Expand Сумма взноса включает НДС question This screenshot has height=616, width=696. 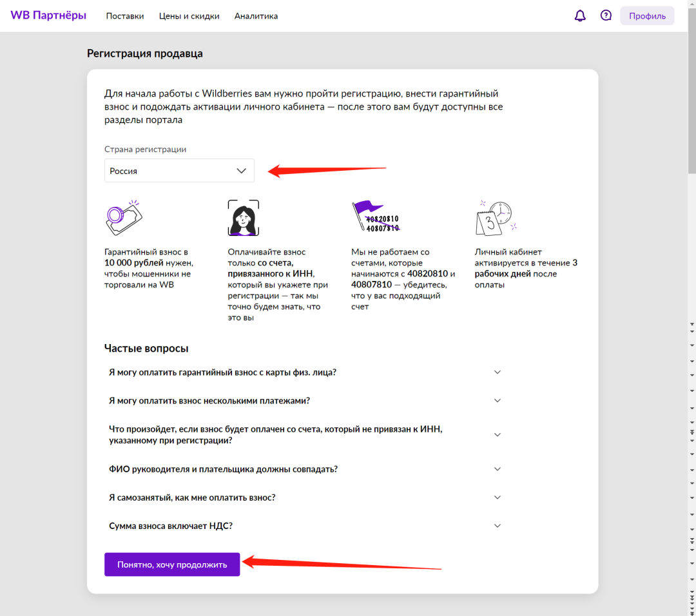click(x=305, y=526)
